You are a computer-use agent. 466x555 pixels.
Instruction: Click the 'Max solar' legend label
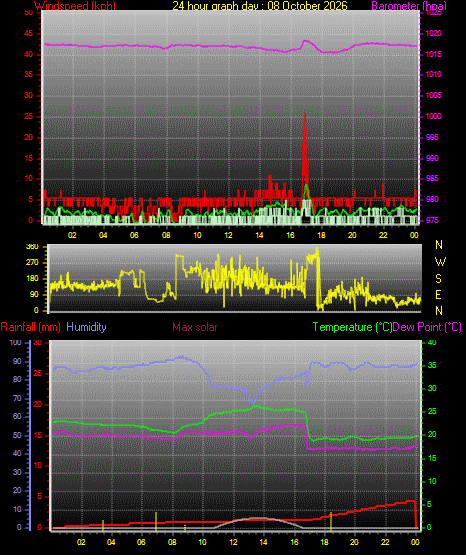click(x=195, y=327)
